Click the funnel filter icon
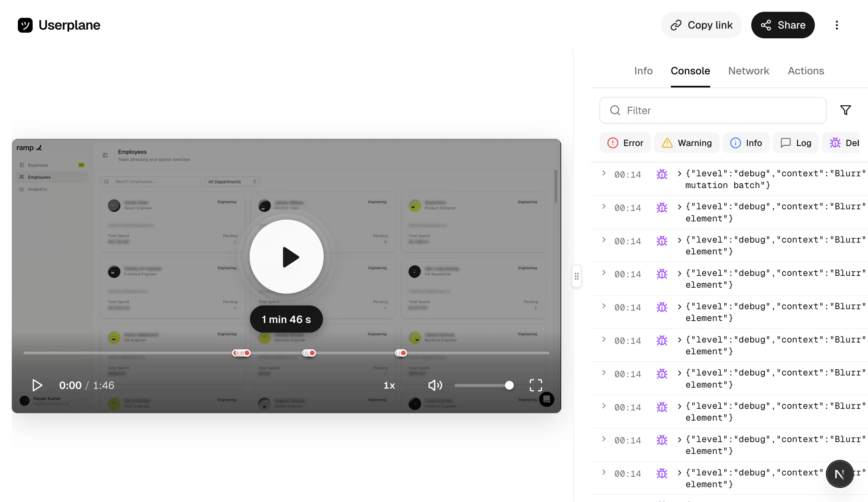 click(x=845, y=110)
